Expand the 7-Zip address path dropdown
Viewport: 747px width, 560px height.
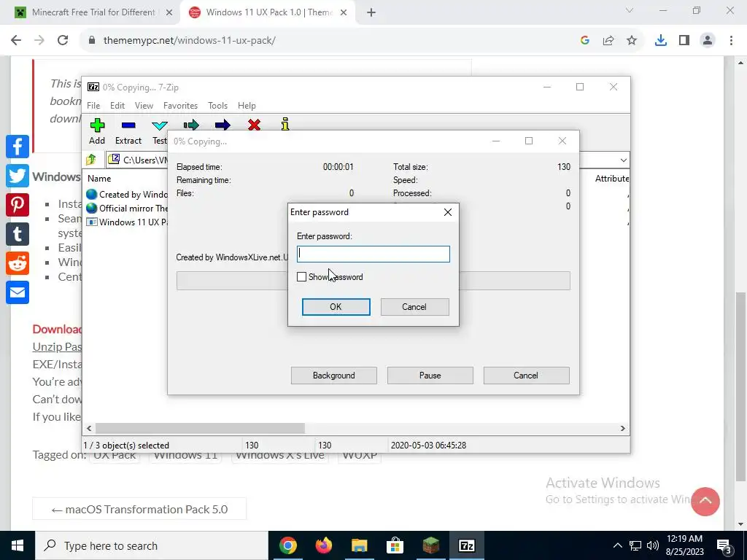[x=623, y=160]
